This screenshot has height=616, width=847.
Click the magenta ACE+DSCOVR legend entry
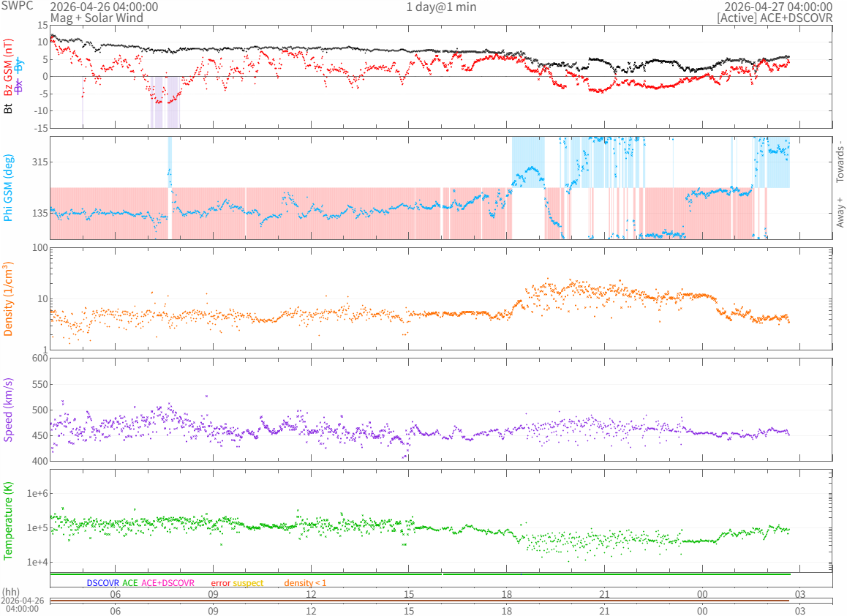click(167, 583)
